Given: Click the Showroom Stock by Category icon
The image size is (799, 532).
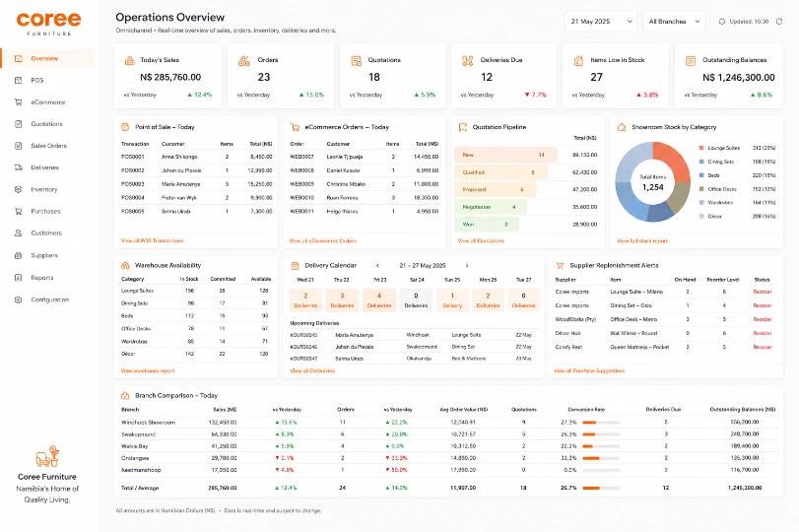Looking at the screenshot, I should [x=622, y=127].
